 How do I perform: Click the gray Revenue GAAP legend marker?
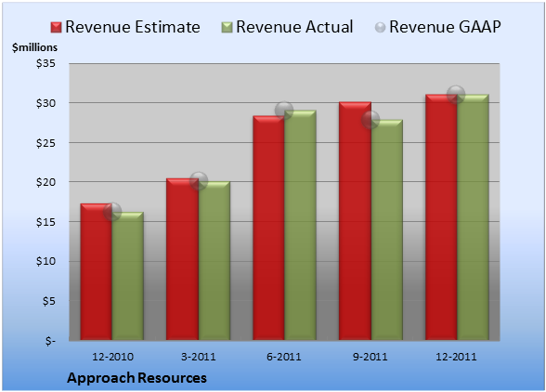click(x=381, y=27)
